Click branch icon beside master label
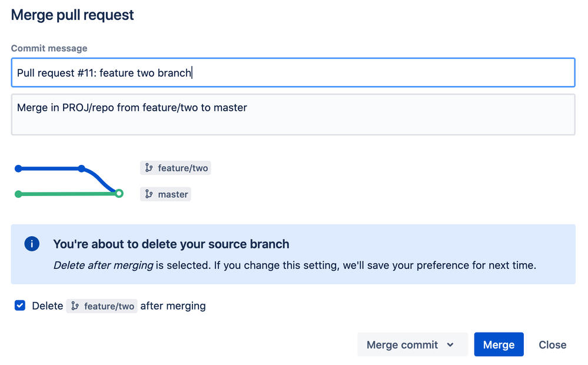This screenshot has width=588, height=365. coord(149,194)
